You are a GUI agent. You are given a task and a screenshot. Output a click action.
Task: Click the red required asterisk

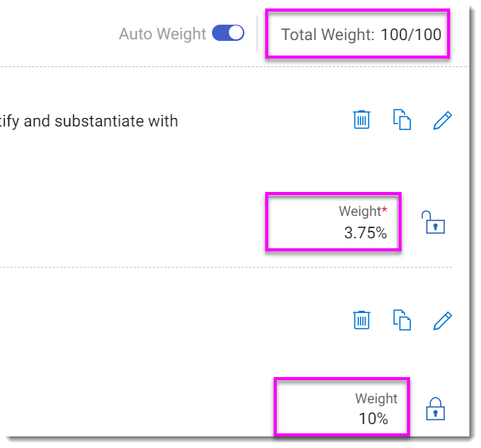click(x=385, y=209)
